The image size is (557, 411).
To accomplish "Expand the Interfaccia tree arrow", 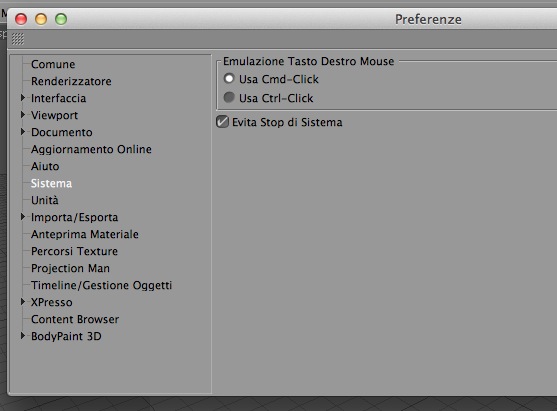I will pyautogui.click(x=23, y=98).
